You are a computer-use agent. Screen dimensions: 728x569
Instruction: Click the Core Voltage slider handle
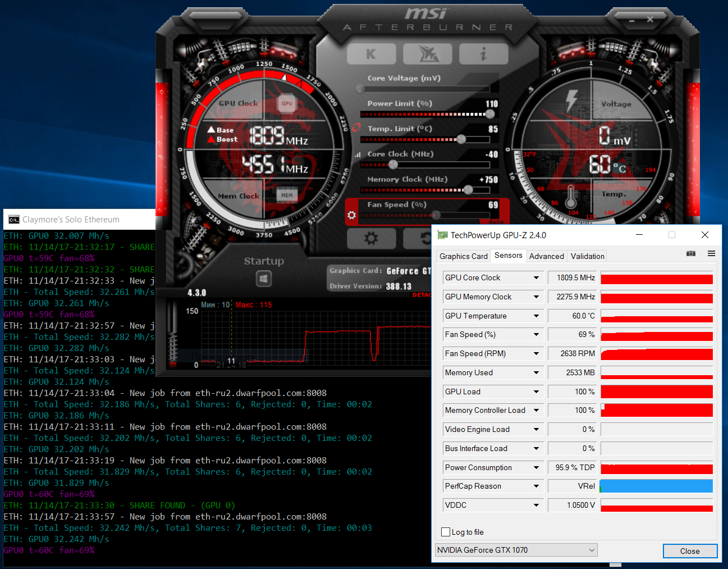click(x=360, y=89)
